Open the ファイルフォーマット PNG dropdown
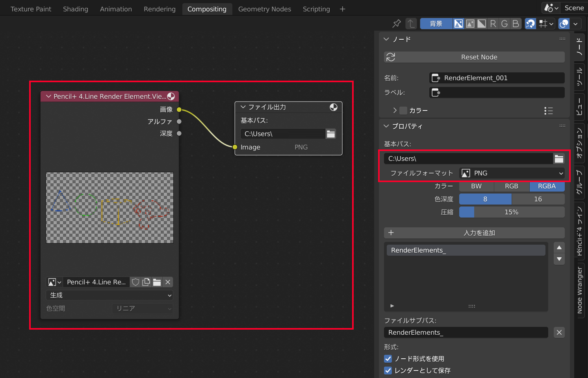The width and height of the screenshot is (588, 378). point(512,173)
